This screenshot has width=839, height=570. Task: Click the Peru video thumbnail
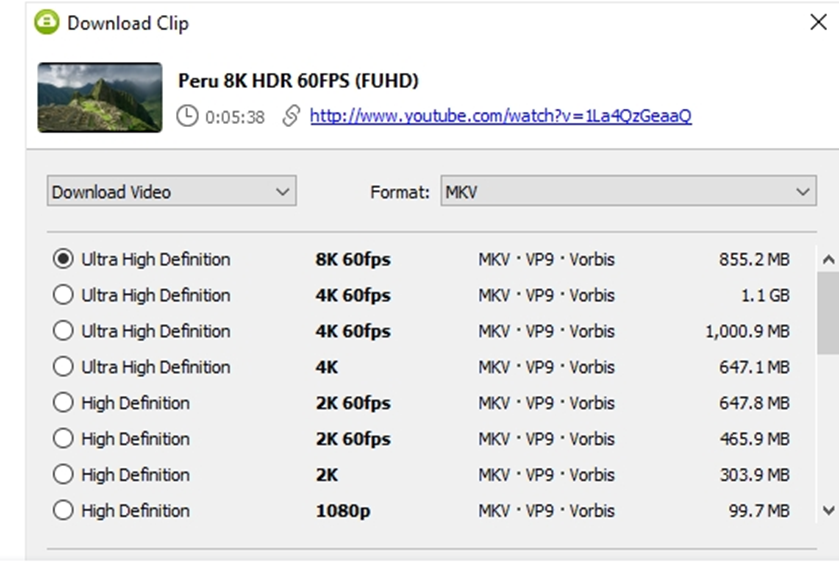click(x=100, y=97)
